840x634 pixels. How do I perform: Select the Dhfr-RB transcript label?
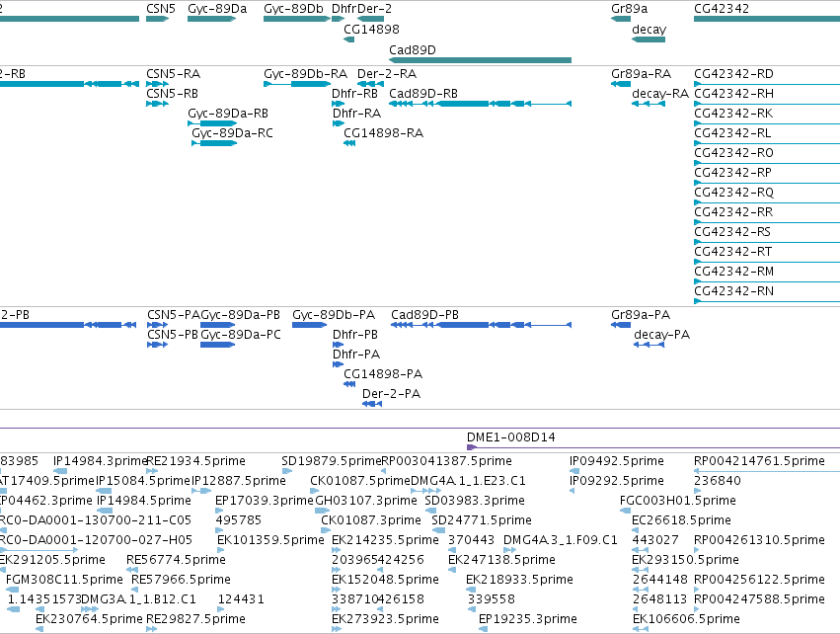pyautogui.click(x=354, y=93)
